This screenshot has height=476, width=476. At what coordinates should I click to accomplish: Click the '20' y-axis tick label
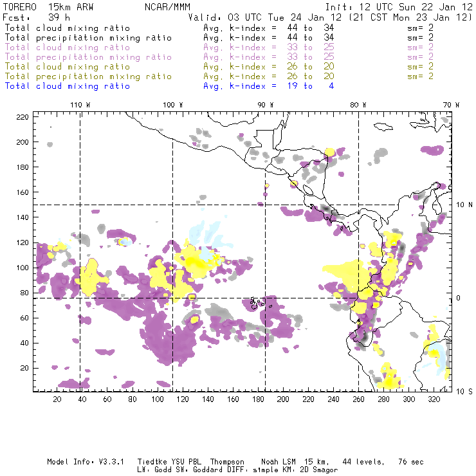(24, 368)
